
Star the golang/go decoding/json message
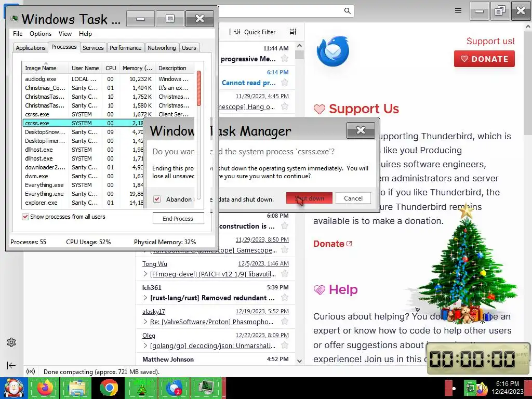pyautogui.click(x=285, y=345)
